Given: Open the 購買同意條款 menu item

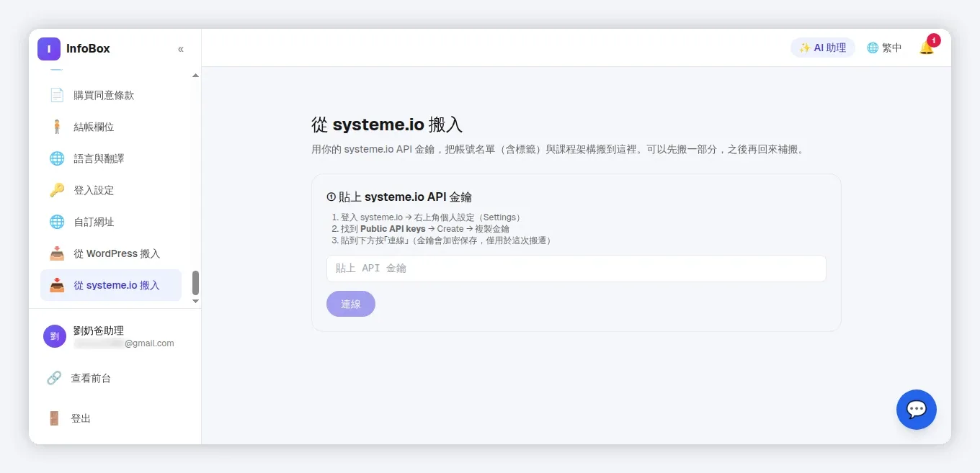Looking at the screenshot, I should (111, 95).
